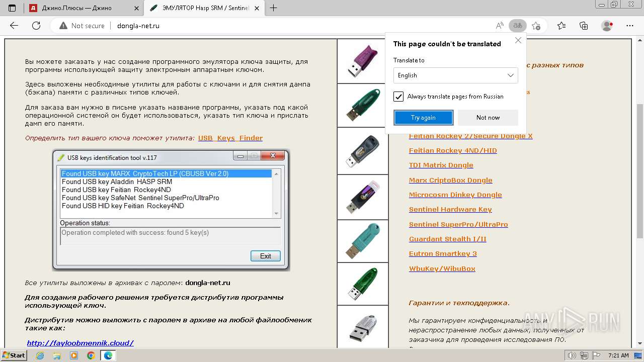
Task: Click the teal USB dongle thumbnail
Action: click(x=363, y=241)
